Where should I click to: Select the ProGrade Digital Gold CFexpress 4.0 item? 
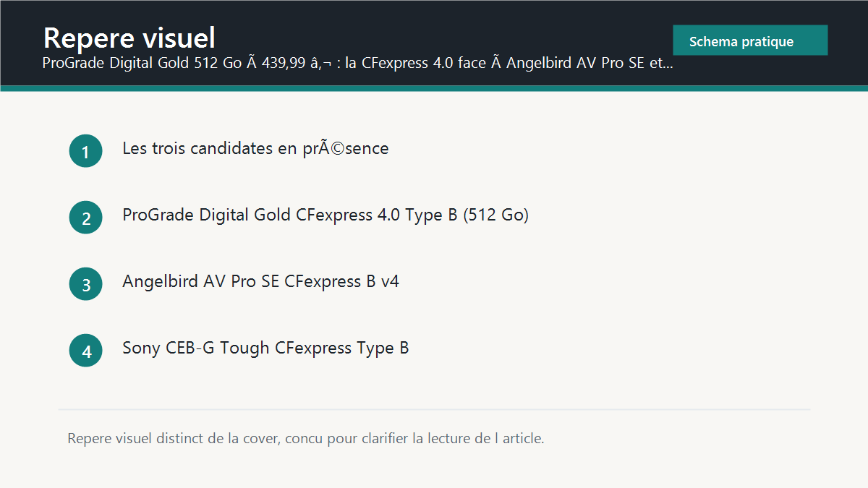325,215
